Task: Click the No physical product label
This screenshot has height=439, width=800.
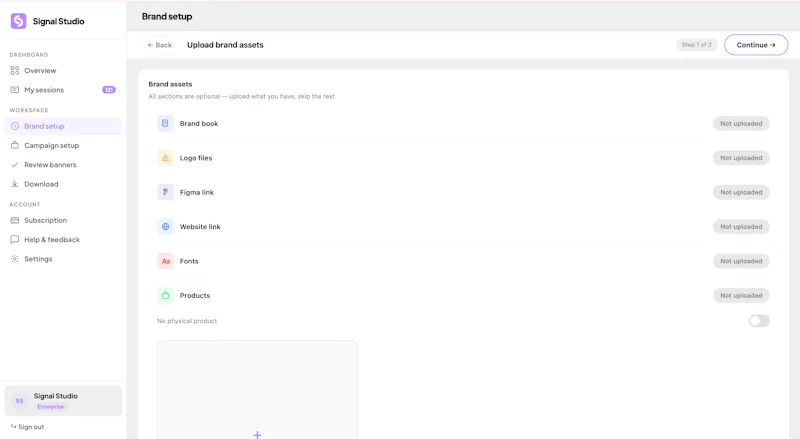Action: coord(187,321)
